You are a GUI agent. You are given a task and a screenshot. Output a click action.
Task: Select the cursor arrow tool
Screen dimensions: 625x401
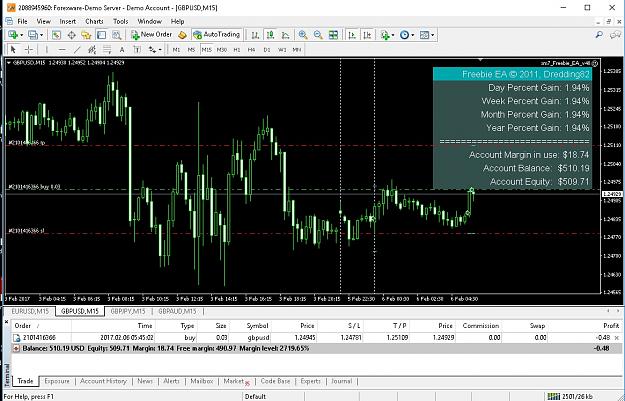pyautogui.click(x=13, y=49)
